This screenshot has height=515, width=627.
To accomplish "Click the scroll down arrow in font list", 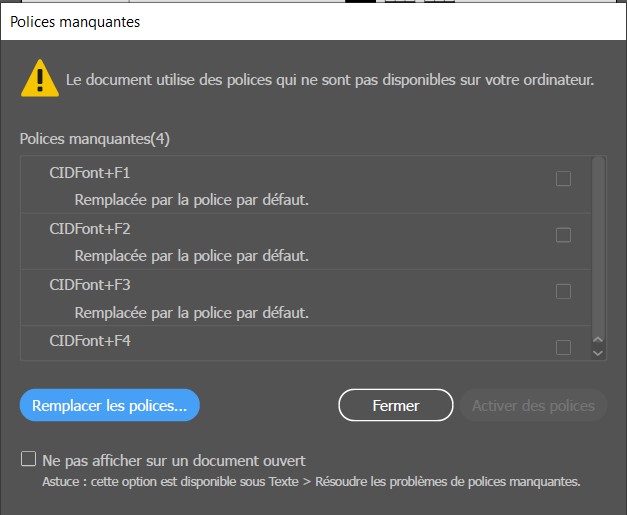I will (598, 352).
